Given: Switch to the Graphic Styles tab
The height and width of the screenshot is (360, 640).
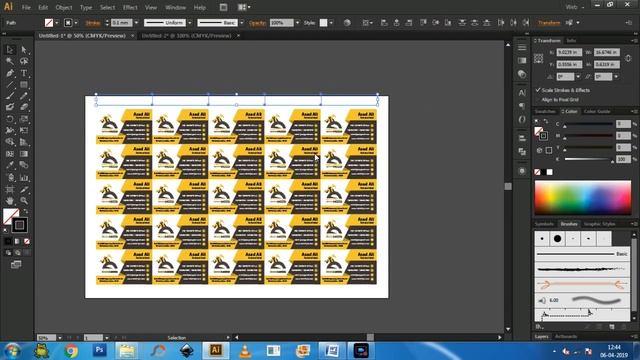Looking at the screenshot, I should [x=599, y=224].
